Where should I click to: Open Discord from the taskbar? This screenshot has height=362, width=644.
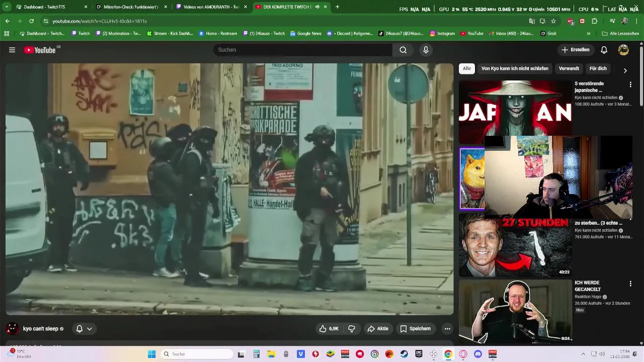pyautogui.click(x=478, y=354)
